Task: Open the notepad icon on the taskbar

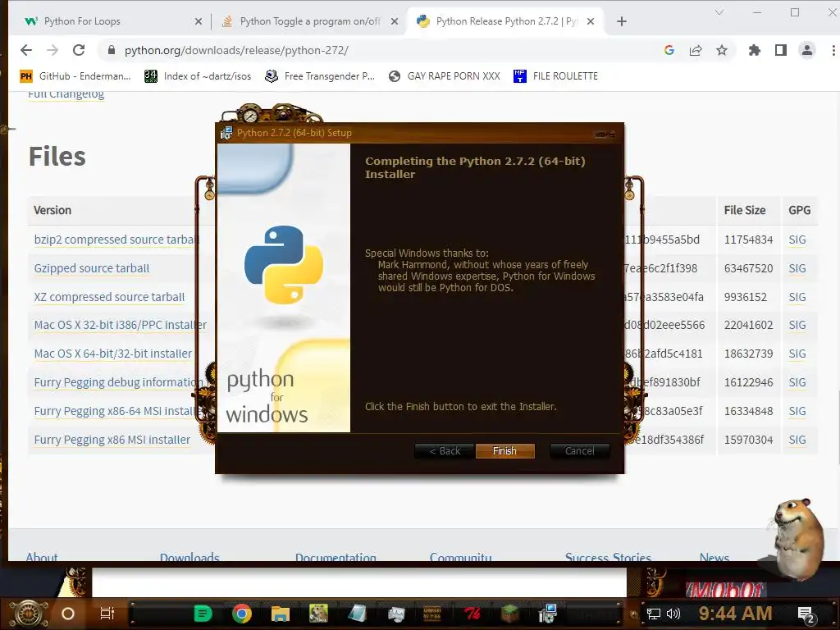Action: (x=358, y=614)
